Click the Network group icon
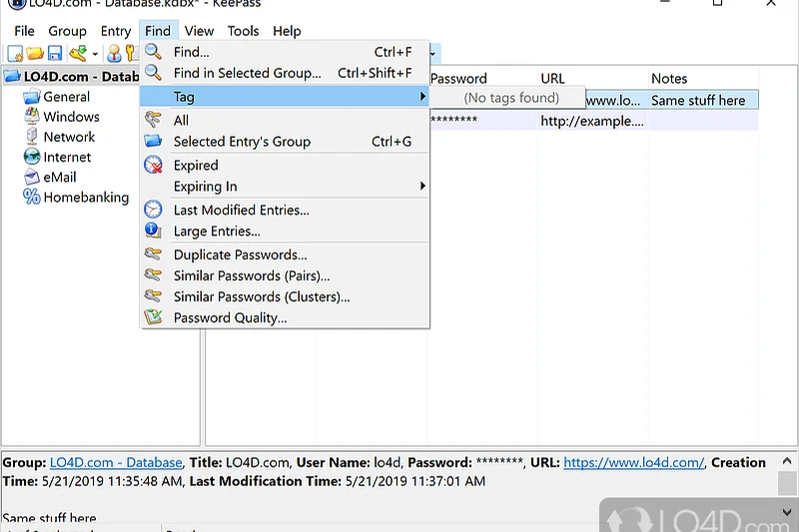 (x=32, y=137)
